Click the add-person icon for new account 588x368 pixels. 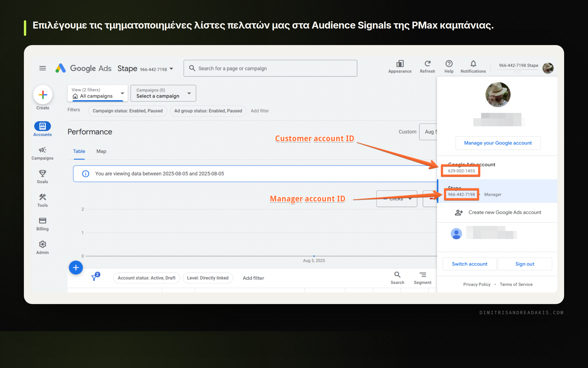tap(459, 213)
